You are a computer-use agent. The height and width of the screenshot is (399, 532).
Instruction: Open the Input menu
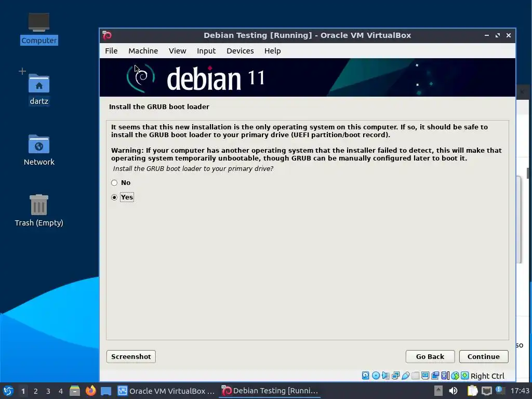pyautogui.click(x=206, y=51)
